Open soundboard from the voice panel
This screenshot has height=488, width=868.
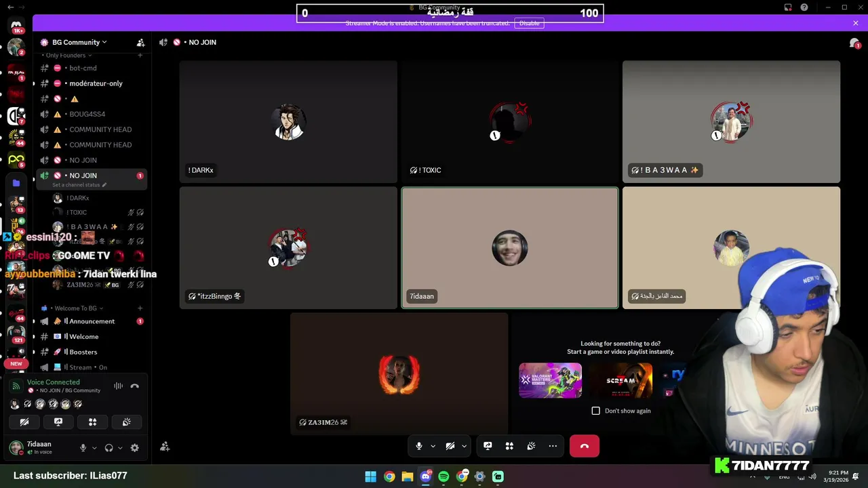(x=126, y=422)
